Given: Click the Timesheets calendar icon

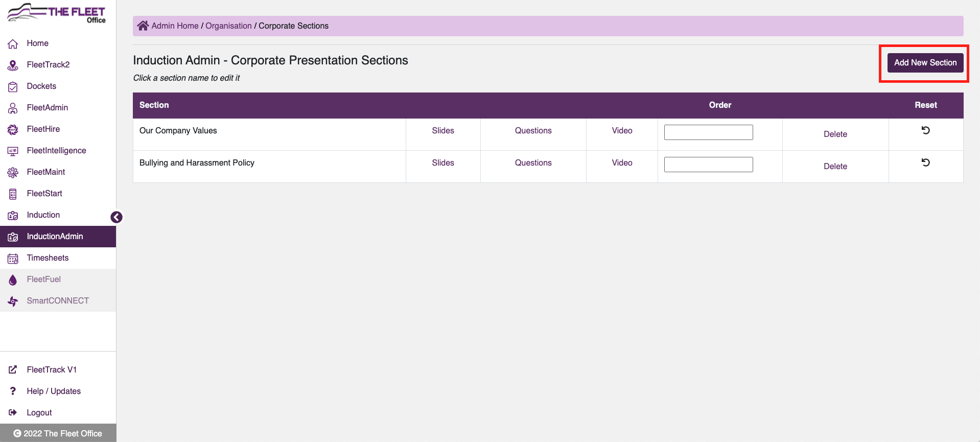Looking at the screenshot, I should pyautogui.click(x=13, y=259).
